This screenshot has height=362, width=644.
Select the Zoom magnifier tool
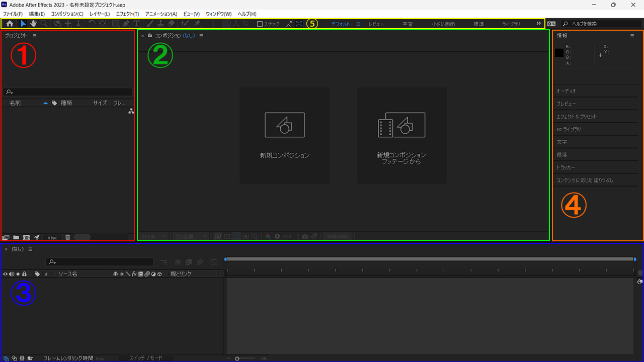pos(44,24)
